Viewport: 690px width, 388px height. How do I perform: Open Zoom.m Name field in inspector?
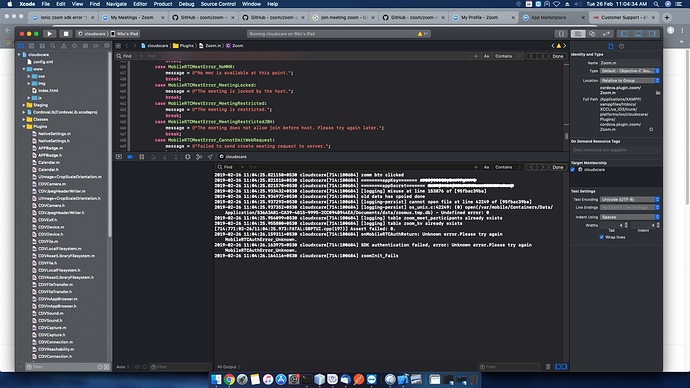(630, 63)
